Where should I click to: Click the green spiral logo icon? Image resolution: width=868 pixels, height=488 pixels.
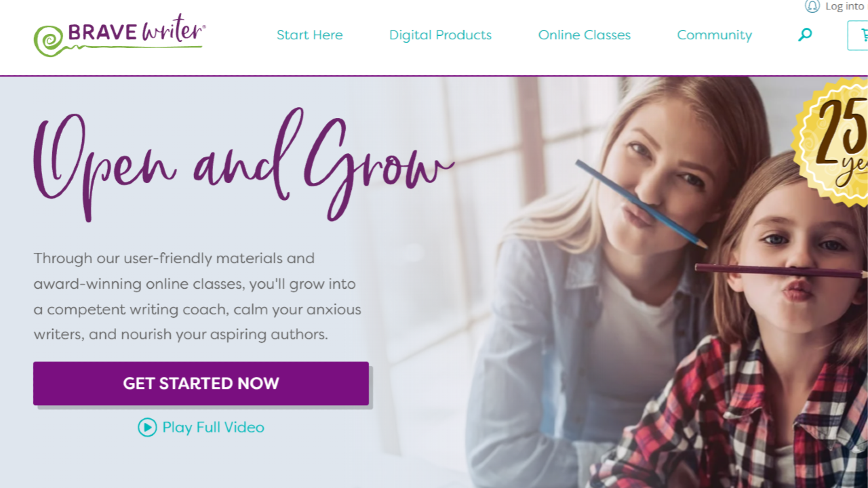coord(47,40)
